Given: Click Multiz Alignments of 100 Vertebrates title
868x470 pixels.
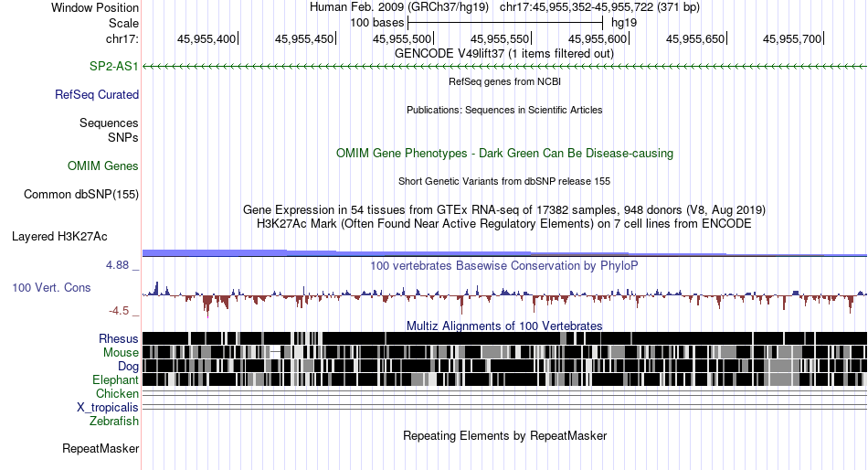Looking at the screenshot, I should point(504,326).
